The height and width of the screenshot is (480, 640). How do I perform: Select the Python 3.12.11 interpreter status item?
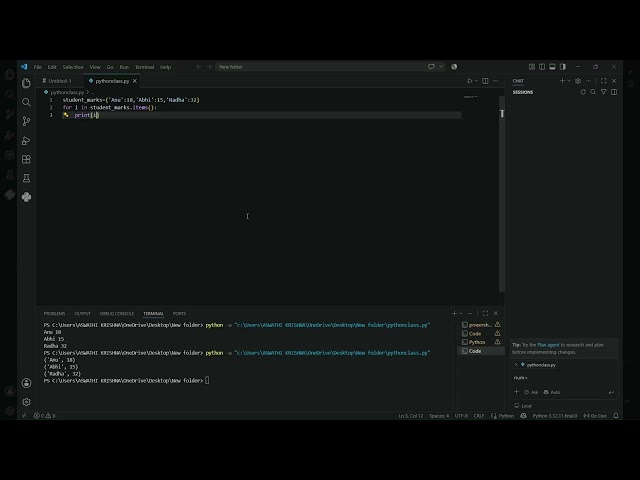click(555, 416)
